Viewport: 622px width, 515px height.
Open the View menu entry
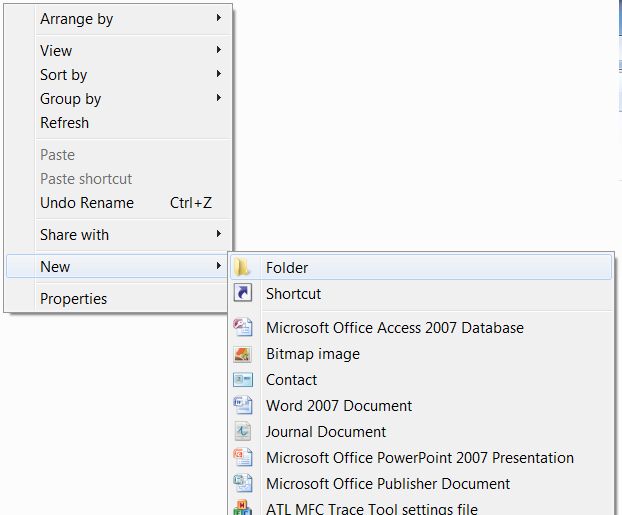(56, 50)
